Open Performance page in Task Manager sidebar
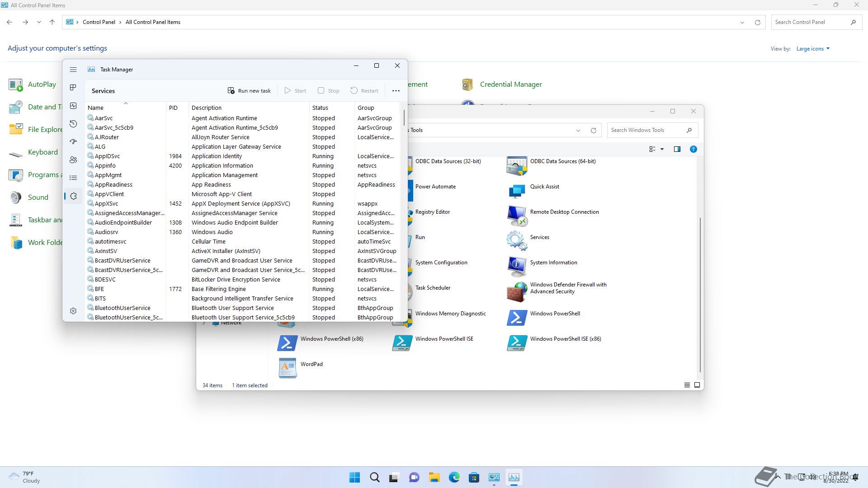The image size is (868, 488). click(73, 106)
